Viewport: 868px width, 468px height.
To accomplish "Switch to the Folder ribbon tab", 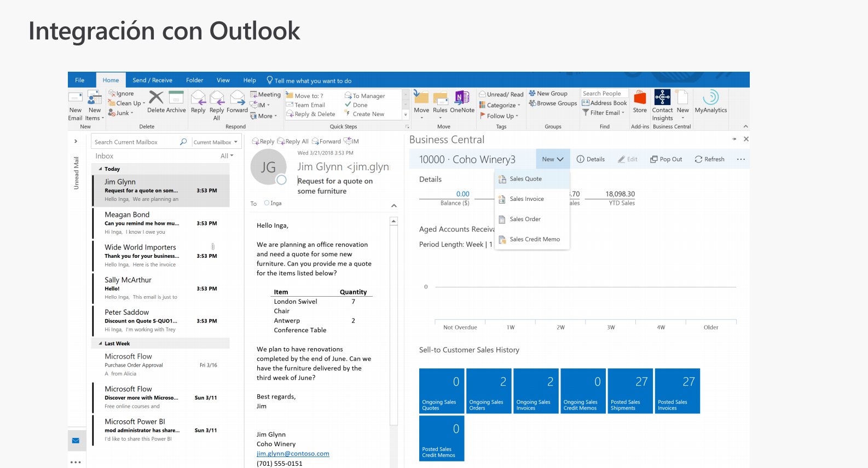I will (x=194, y=80).
